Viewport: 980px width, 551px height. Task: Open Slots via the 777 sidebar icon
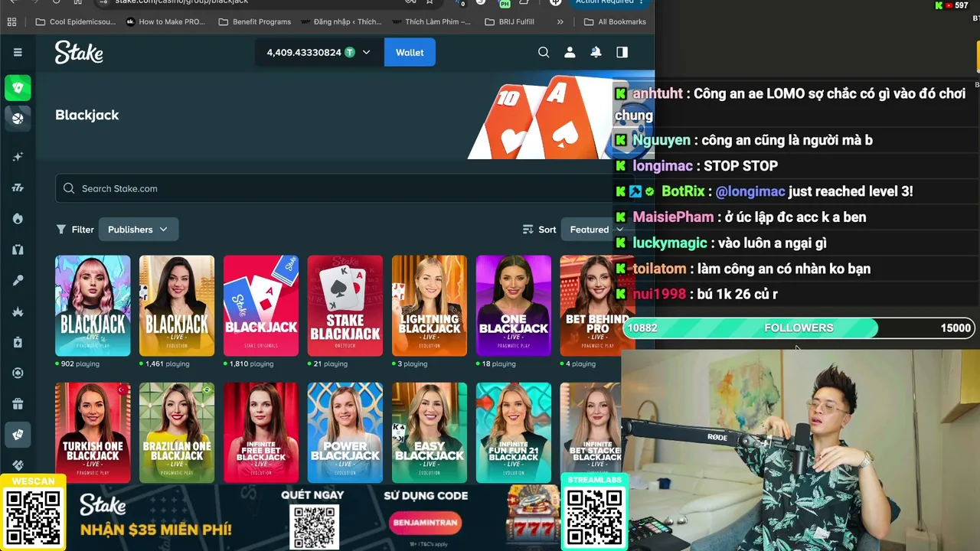click(18, 187)
